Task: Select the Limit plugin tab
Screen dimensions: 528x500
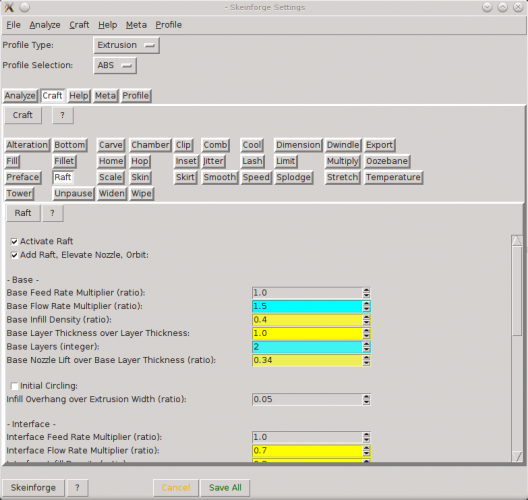Action: pos(286,161)
